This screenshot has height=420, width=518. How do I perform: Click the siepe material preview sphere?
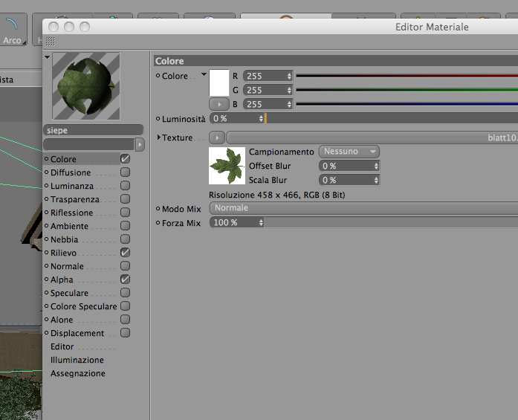(x=86, y=86)
